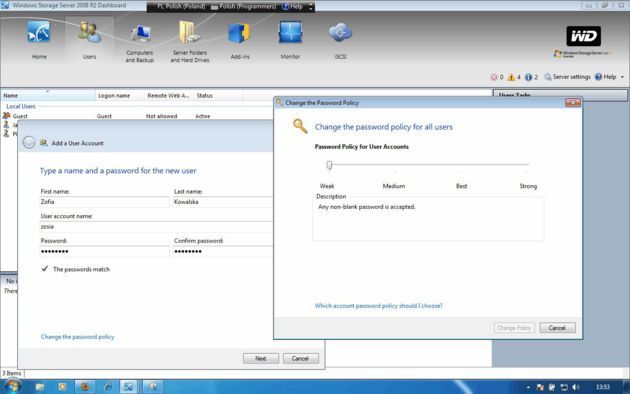The image size is (630, 394).
Task: Select the Guest user row
Action: pyautogui.click(x=137, y=116)
